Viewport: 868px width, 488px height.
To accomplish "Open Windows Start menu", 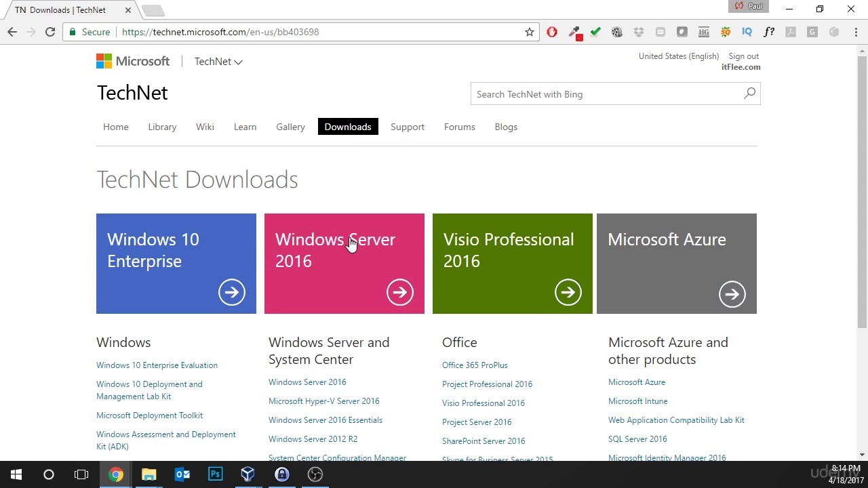I will pyautogui.click(x=16, y=474).
